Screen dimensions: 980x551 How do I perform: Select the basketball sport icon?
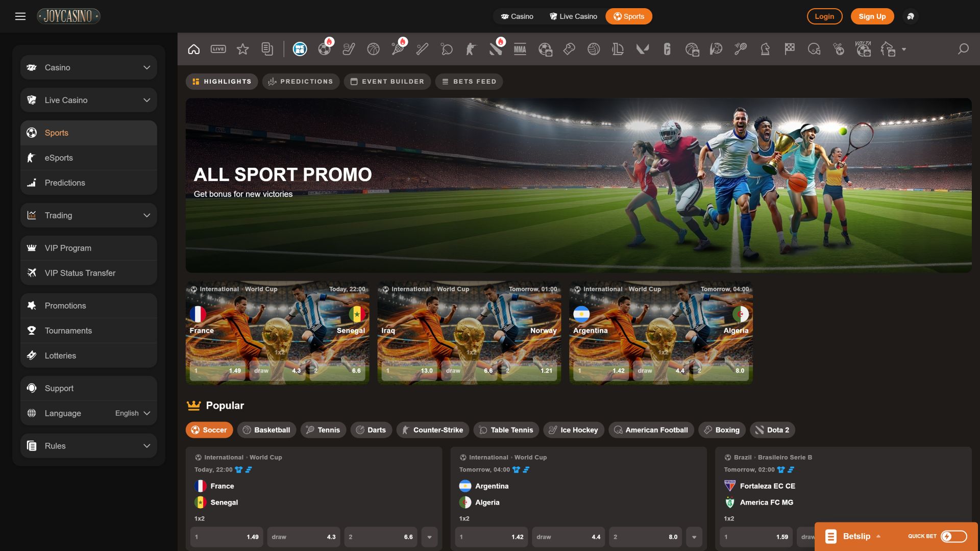tap(374, 49)
